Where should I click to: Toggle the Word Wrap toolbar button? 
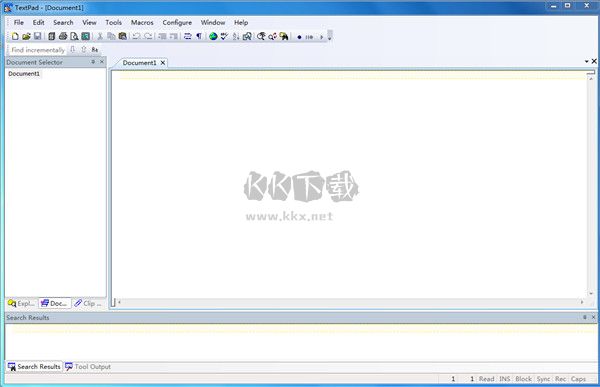point(188,36)
